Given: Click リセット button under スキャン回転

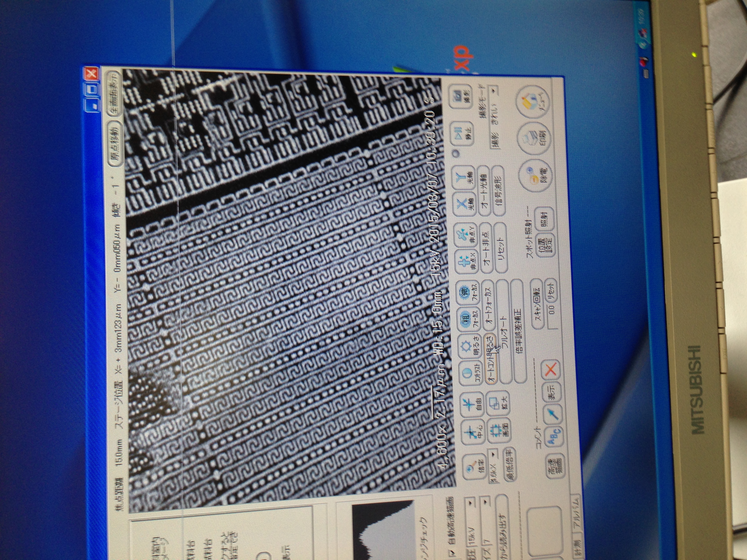Looking at the screenshot, I should pyautogui.click(x=551, y=290).
